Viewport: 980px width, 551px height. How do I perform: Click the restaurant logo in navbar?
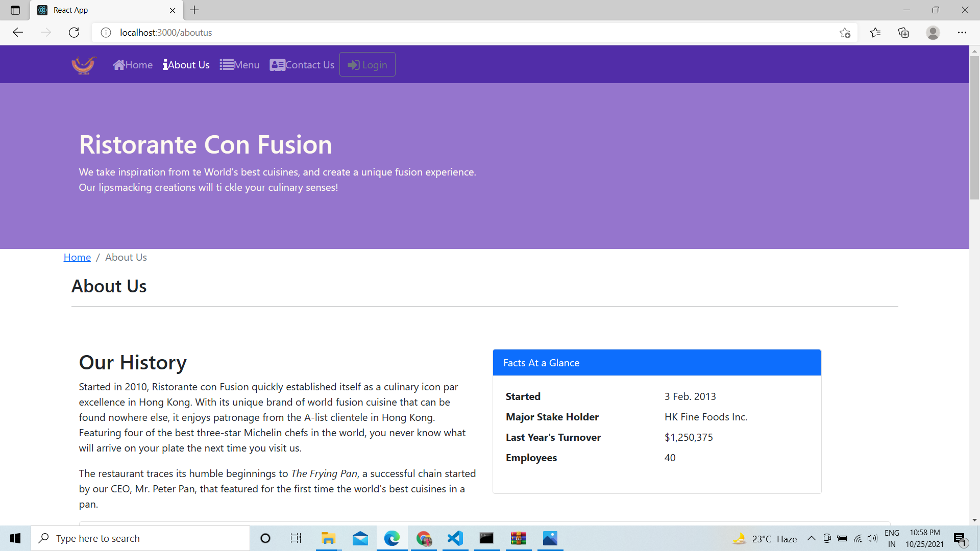(84, 65)
